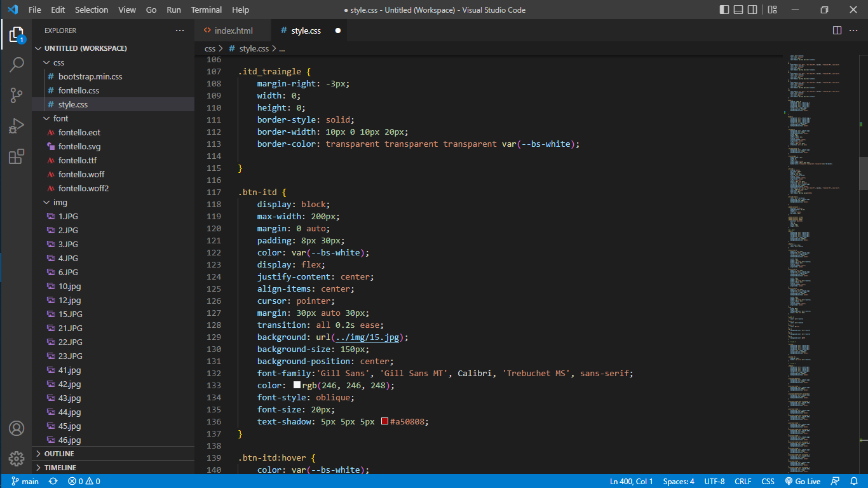Open the Source Control view
Screen dimensions: 868x488
(x=17, y=95)
